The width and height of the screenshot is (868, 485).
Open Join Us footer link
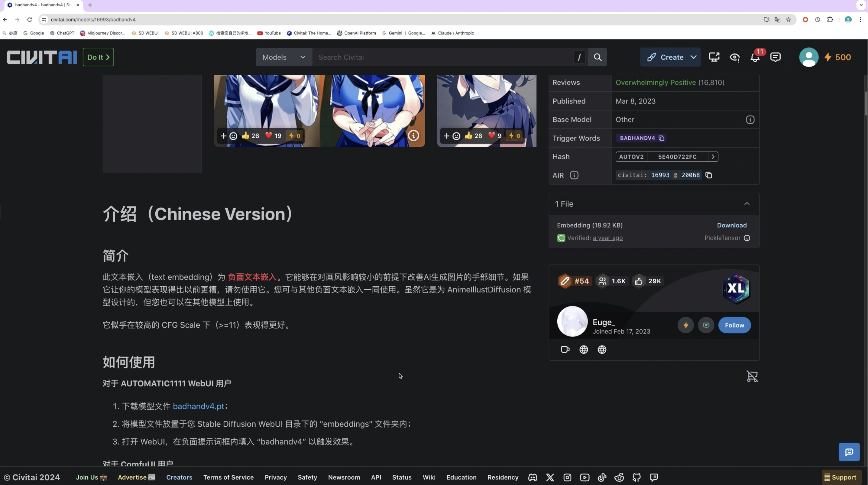[91, 477]
